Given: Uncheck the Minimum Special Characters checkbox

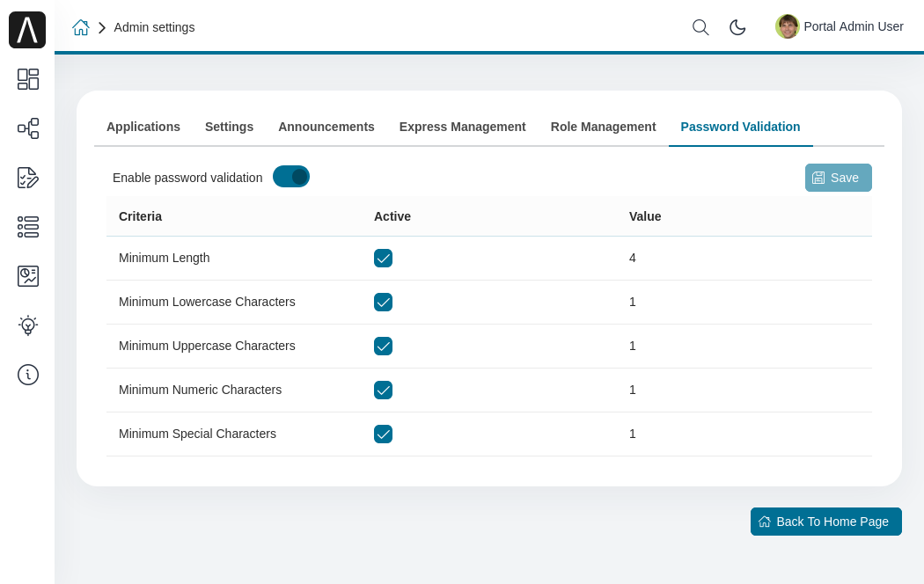Looking at the screenshot, I should 383,434.
